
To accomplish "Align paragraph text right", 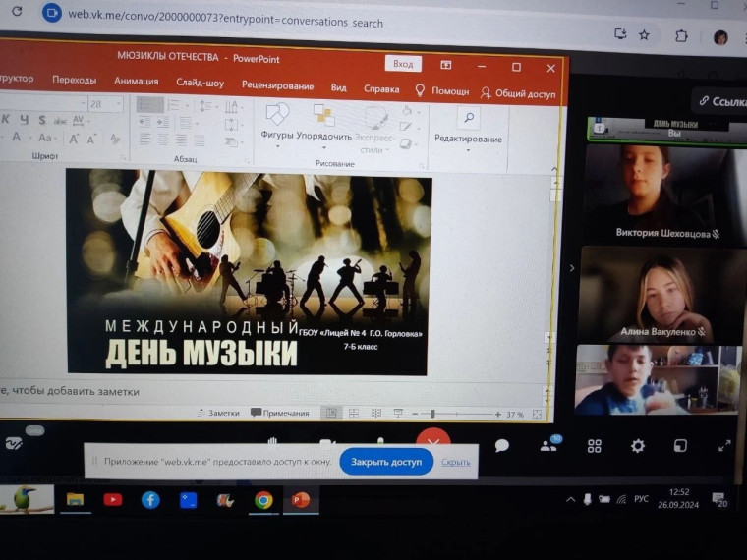I will [181, 140].
